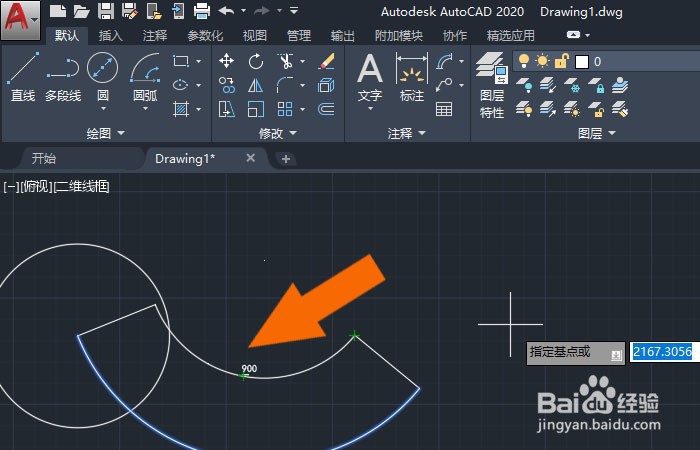Create a new drawing from Quick Access toolbar
Viewport: 700px width, 450px height.
pyautogui.click(x=58, y=10)
